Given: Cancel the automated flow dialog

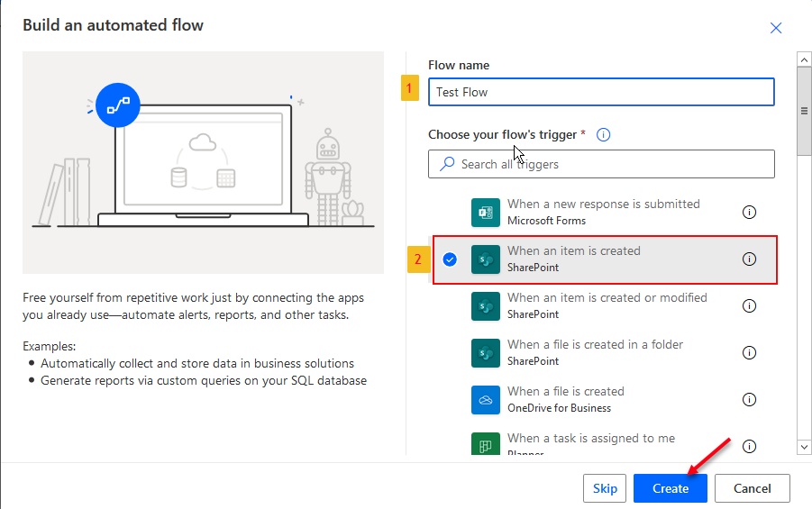Looking at the screenshot, I should (x=752, y=488).
